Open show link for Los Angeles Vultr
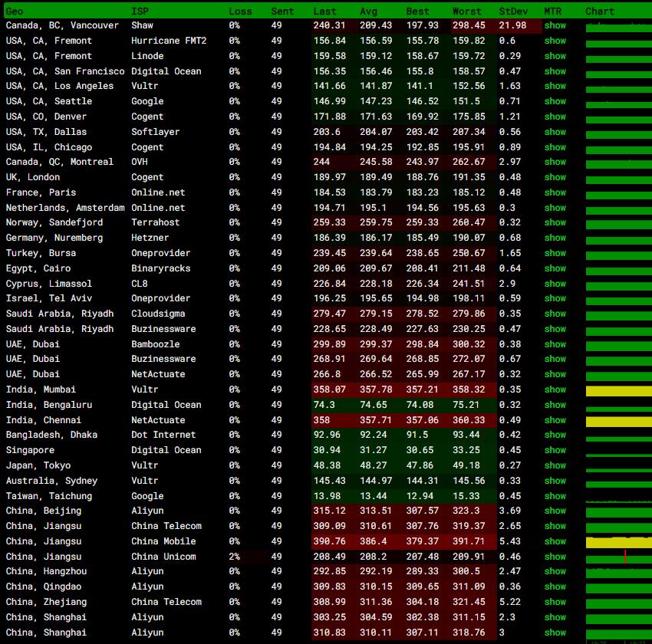The height and width of the screenshot is (644, 652). click(x=555, y=86)
